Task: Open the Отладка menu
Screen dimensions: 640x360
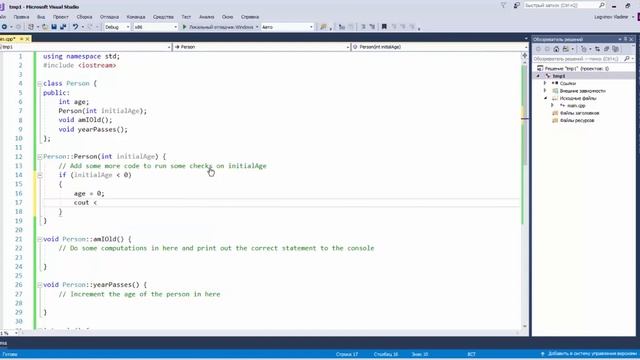Action: tap(109, 17)
